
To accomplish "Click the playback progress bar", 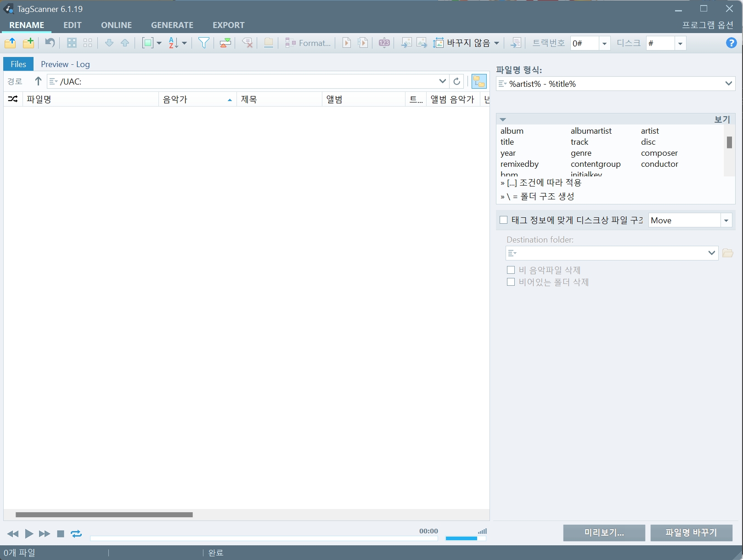I will pyautogui.click(x=264, y=538).
